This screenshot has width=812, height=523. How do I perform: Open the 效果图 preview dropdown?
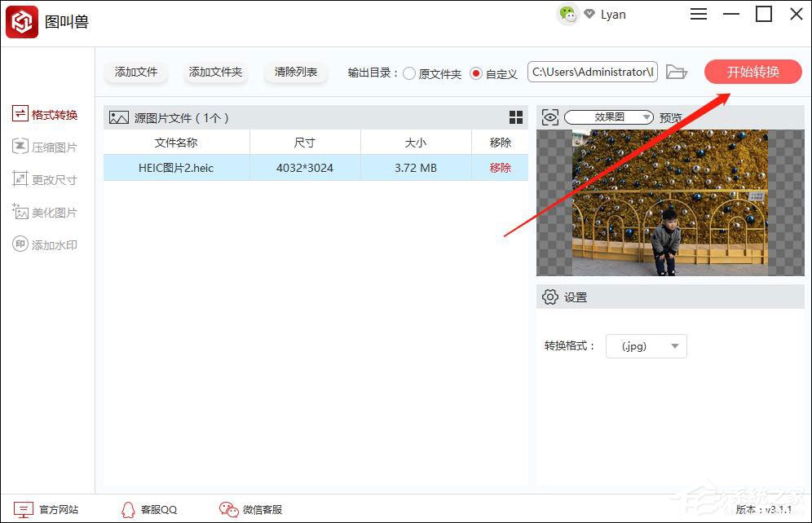tap(647, 116)
